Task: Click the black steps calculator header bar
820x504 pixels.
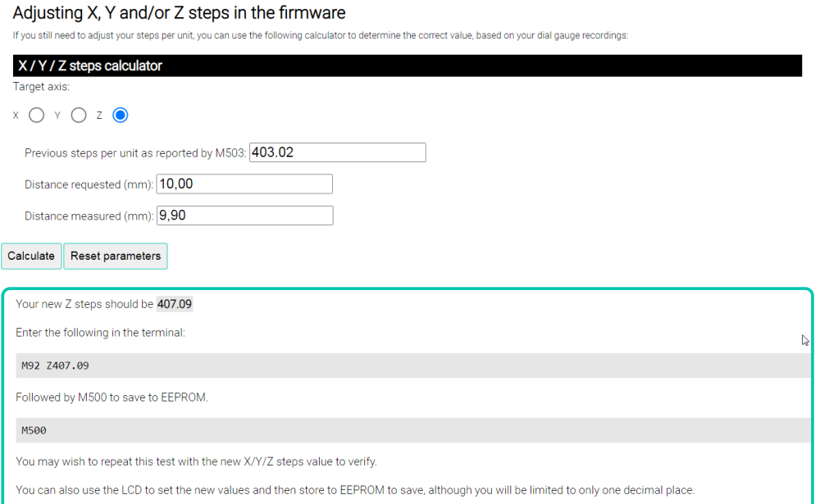Action: pos(407,66)
